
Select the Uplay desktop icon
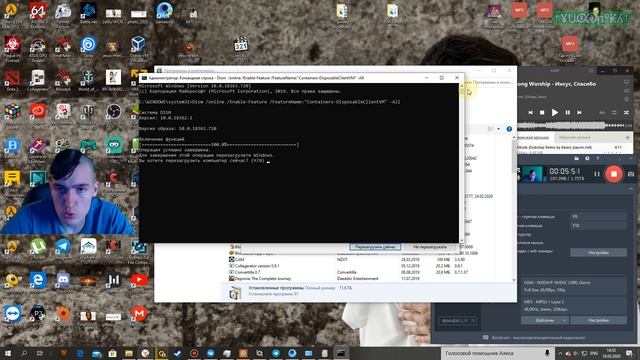click(88, 46)
